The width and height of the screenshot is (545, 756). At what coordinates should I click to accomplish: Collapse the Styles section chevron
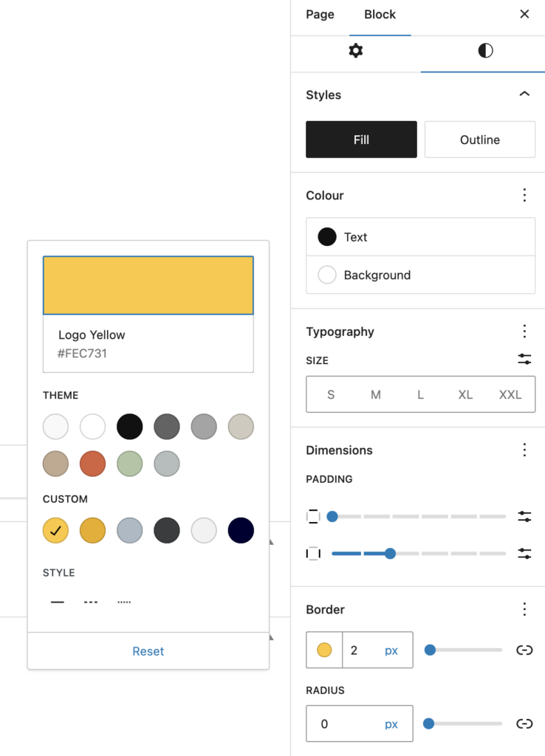coord(524,94)
